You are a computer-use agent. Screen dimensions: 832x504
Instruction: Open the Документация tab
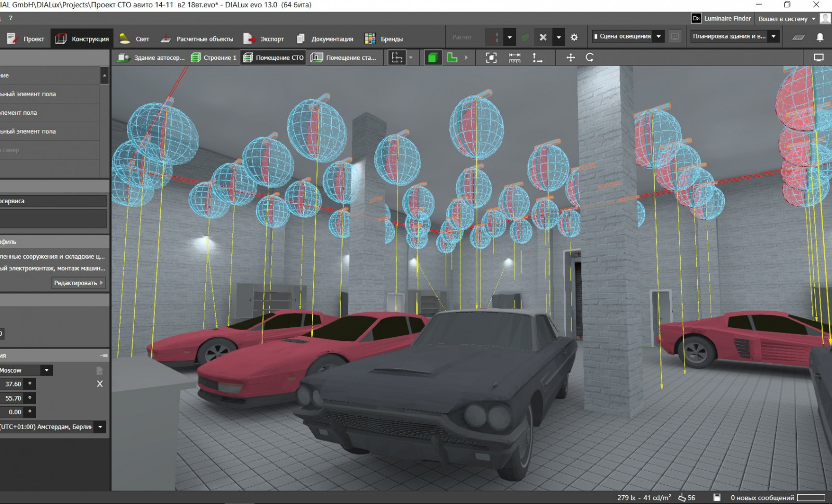[325, 39]
